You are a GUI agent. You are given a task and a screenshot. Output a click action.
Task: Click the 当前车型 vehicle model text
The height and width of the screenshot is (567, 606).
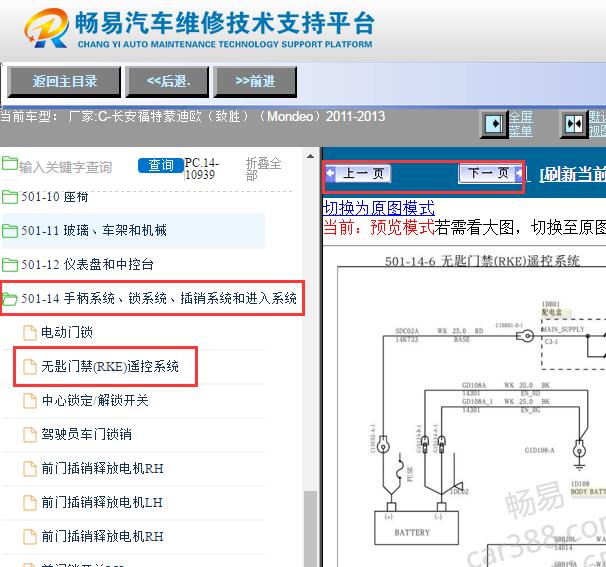[192, 116]
